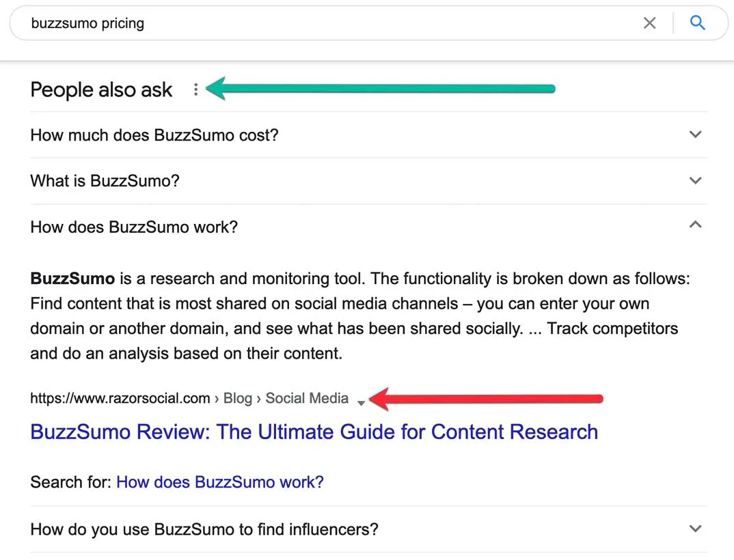Open three-dot menu beside People also ask

point(195,89)
